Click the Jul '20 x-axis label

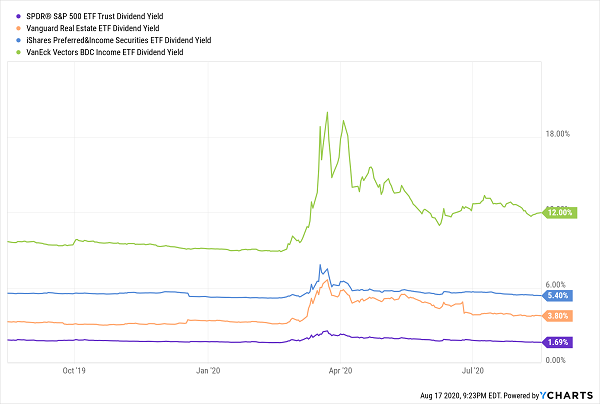[473, 370]
